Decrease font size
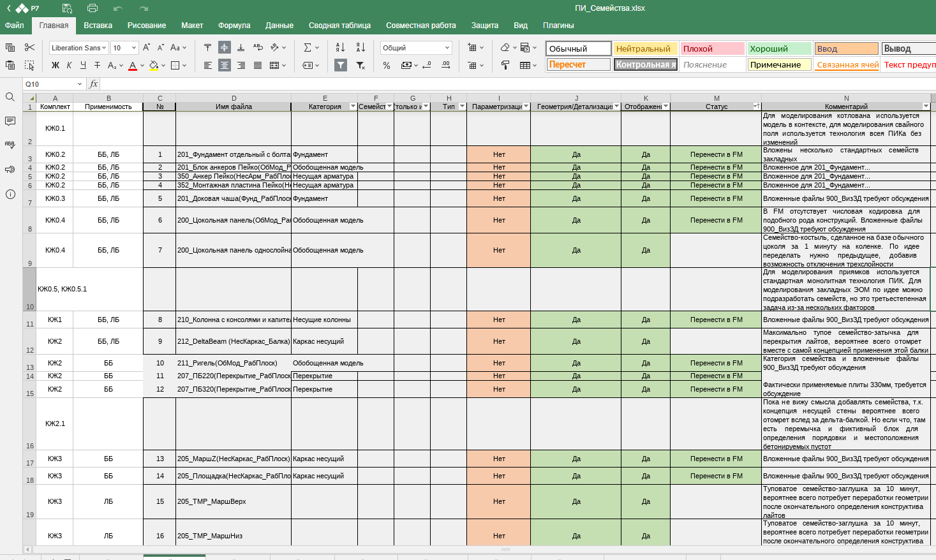Image resolution: width=936 pixels, height=560 pixels. click(160, 48)
